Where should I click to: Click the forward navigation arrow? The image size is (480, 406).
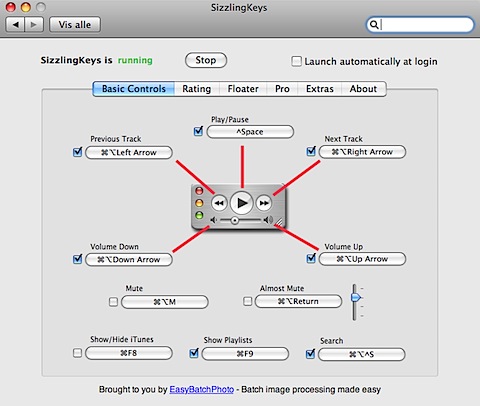click(34, 24)
